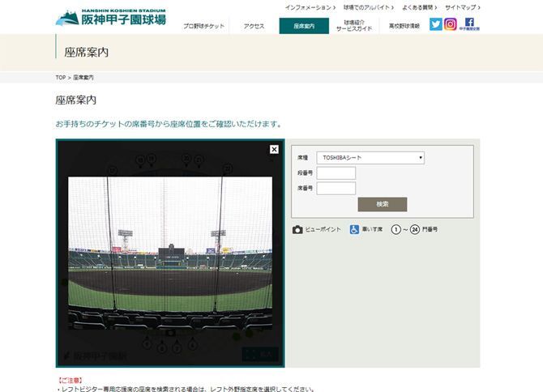Expand the サイトマップ header link
Image resolution: width=543 pixels, height=392 pixels.
click(462, 7)
